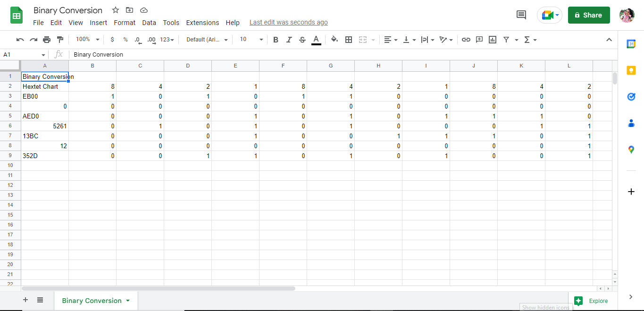644x311 pixels.
Task: Click the Name box showing A1
Action: click(24, 55)
